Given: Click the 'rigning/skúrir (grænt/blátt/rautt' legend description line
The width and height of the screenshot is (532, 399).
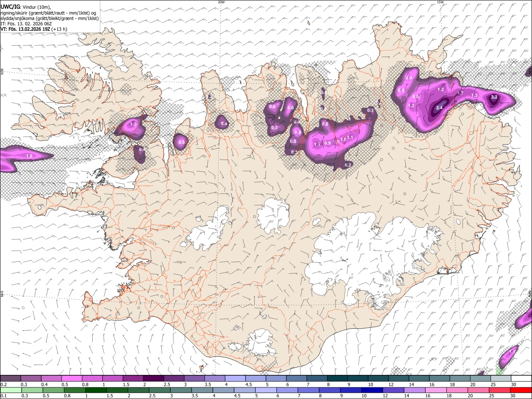Looking at the screenshot, I should point(48,13).
